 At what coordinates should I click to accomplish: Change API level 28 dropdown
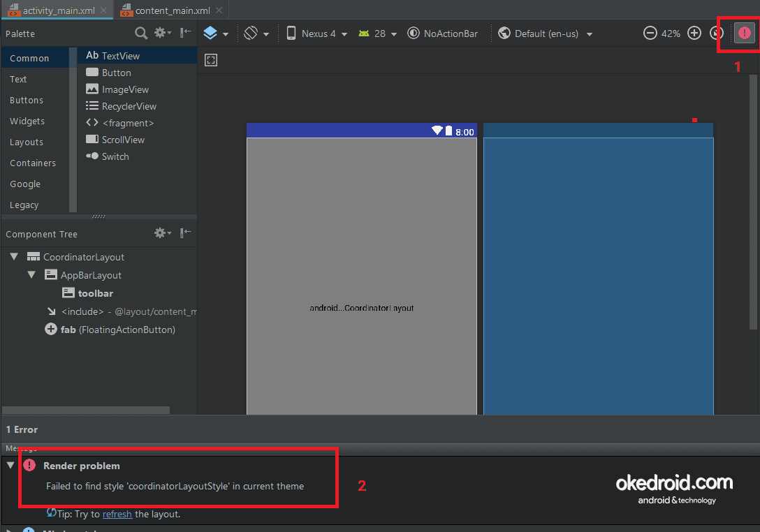coord(378,34)
